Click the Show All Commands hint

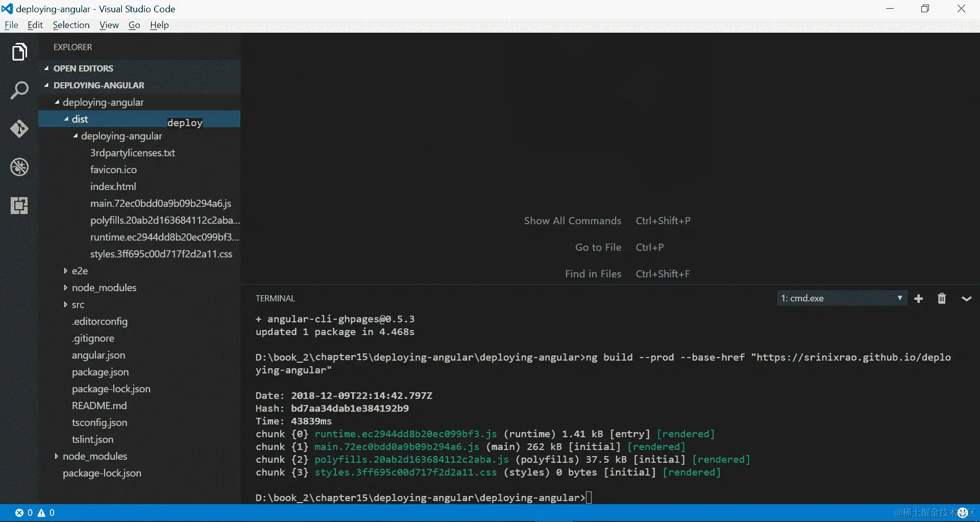click(573, 221)
